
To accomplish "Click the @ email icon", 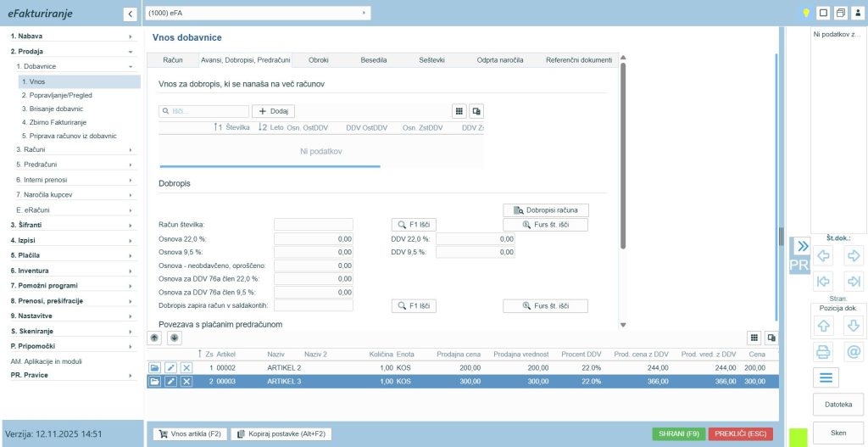I will pos(854,351).
